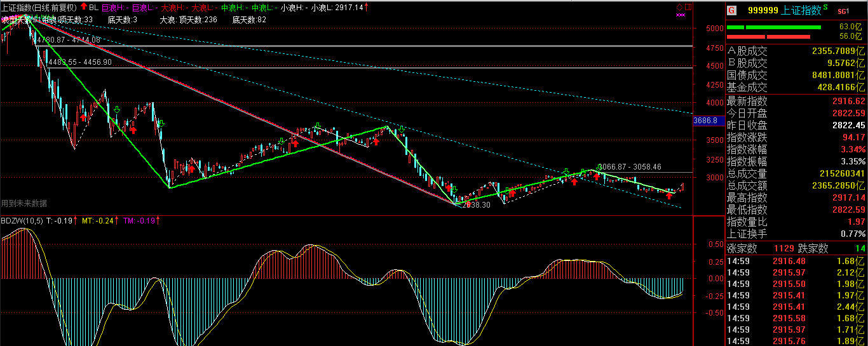Click the red diamond icon above the price axis
The image size is (868, 346).
click(x=679, y=8)
